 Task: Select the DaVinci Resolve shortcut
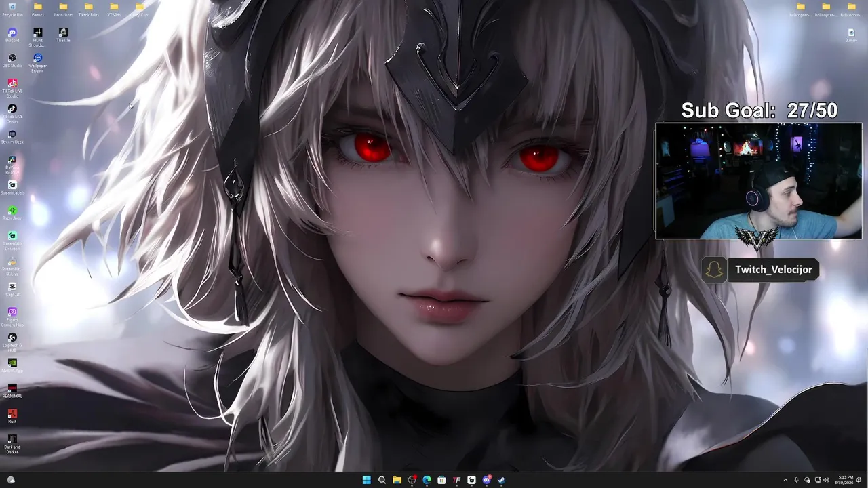coord(12,165)
